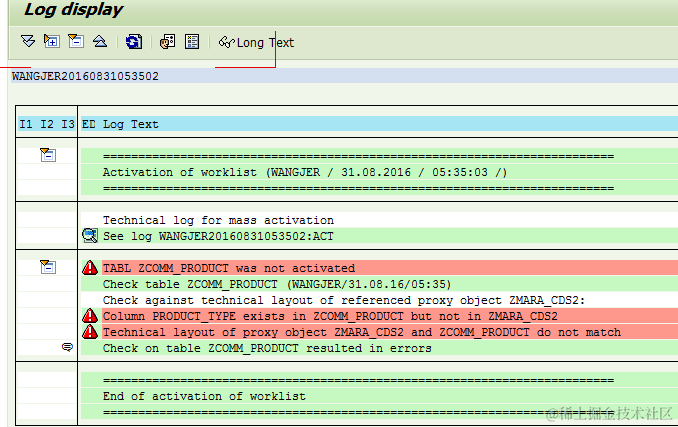Select 'Column PRODUCT_TYPE exists in ZCOMM_PRODUCT' message
Screen dimensions: 678x427
coord(330,316)
